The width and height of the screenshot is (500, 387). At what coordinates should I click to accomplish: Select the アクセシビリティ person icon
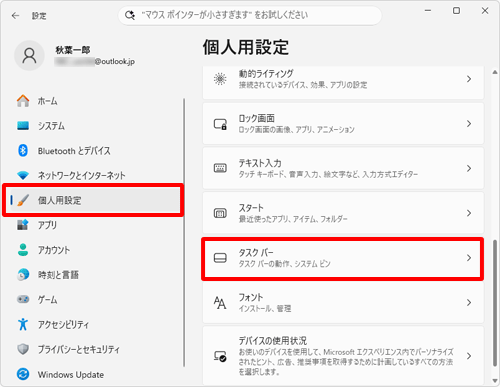pos(23,324)
